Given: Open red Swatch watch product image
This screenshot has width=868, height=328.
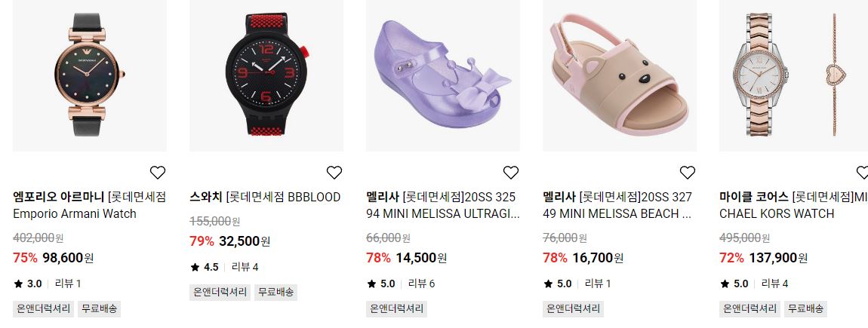Looking at the screenshot, I should [266, 75].
